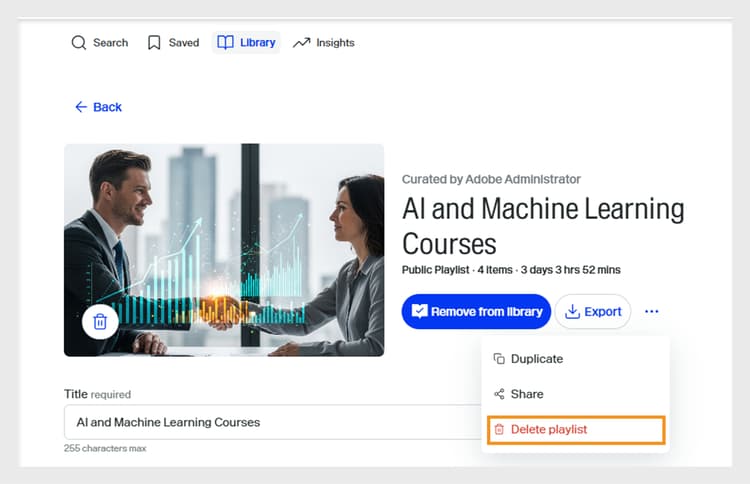Click Remove from library button
The image size is (750, 484).
pos(476,312)
